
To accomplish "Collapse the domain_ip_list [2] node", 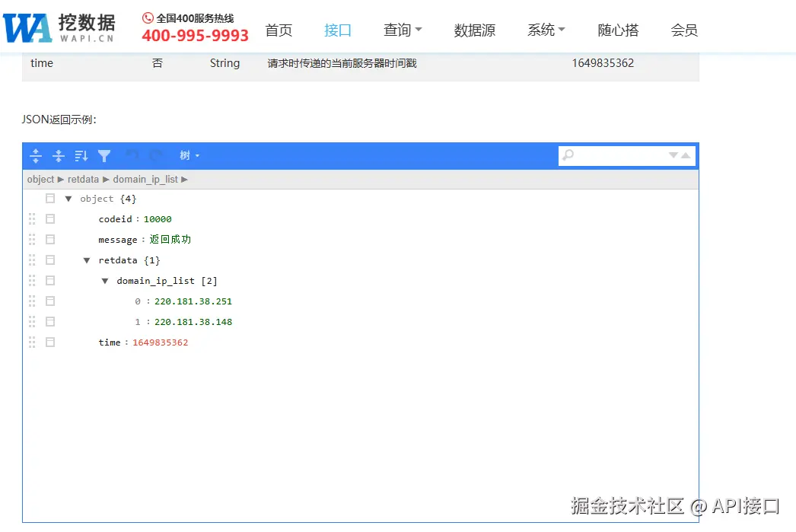I will click(x=105, y=281).
